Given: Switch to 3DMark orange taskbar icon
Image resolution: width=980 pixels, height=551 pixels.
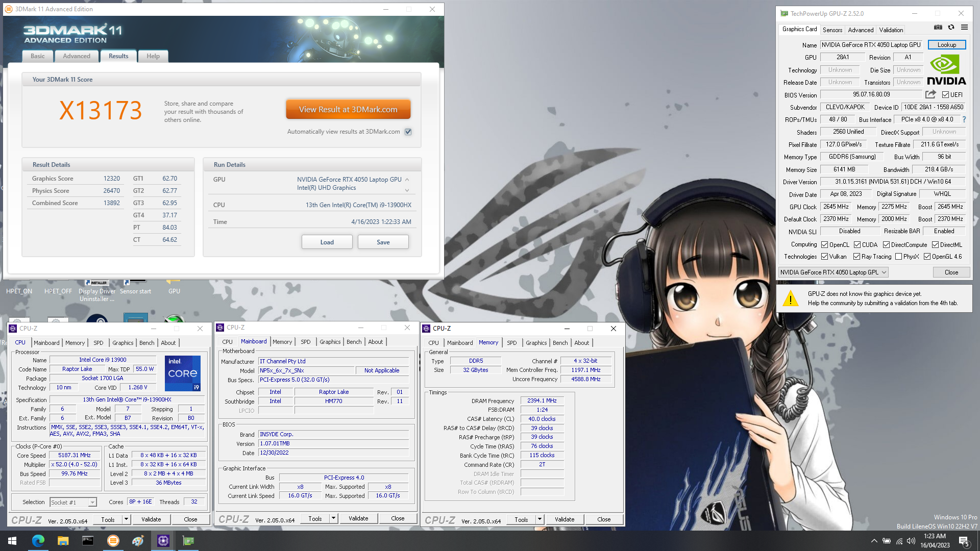Looking at the screenshot, I should (113, 541).
